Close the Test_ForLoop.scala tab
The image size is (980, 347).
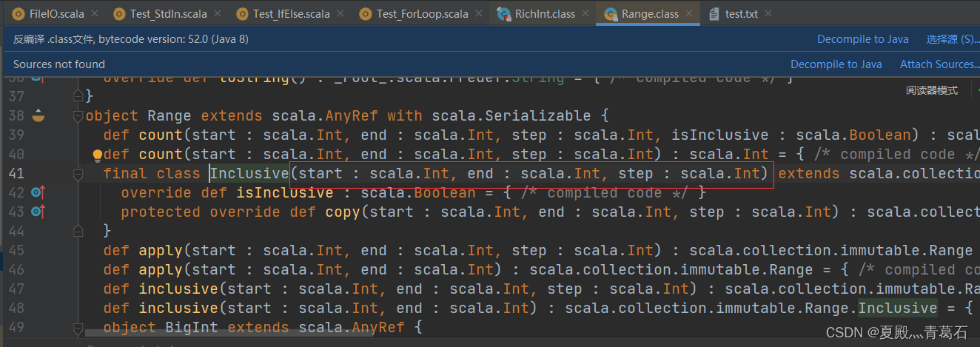coord(478,14)
